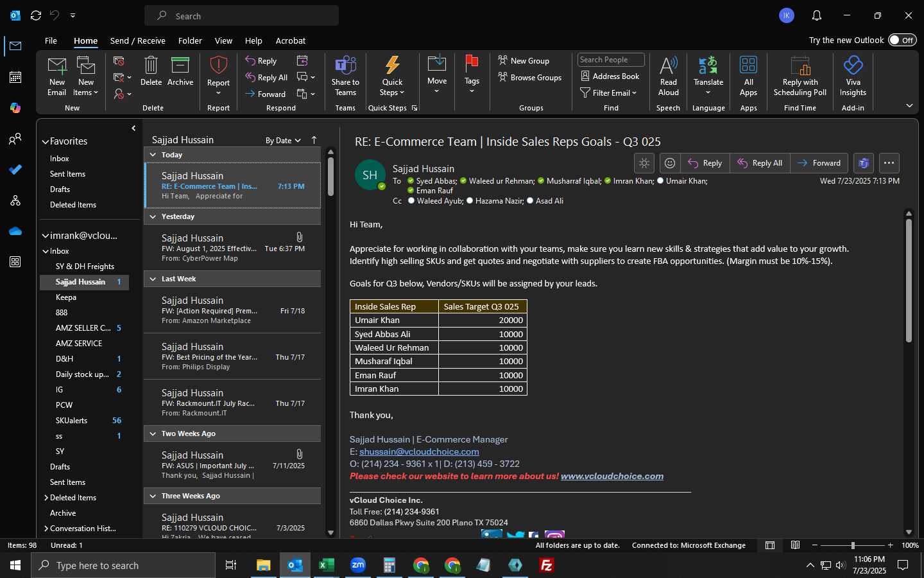Click the Read Aloud icon
The height and width of the screenshot is (578, 924).
click(x=668, y=66)
